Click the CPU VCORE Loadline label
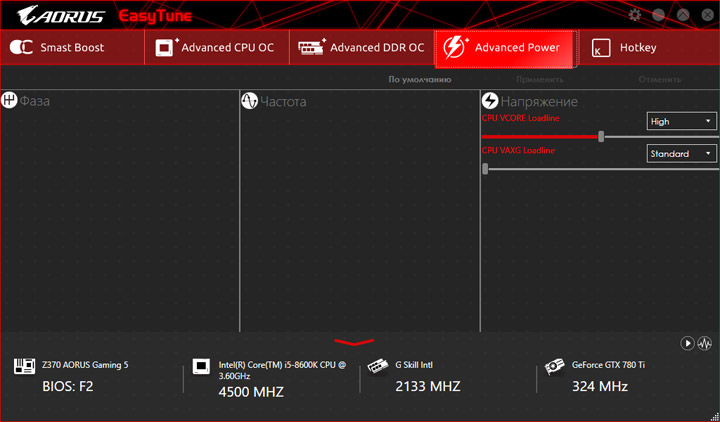This screenshot has width=720, height=422. tap(521, 118)
